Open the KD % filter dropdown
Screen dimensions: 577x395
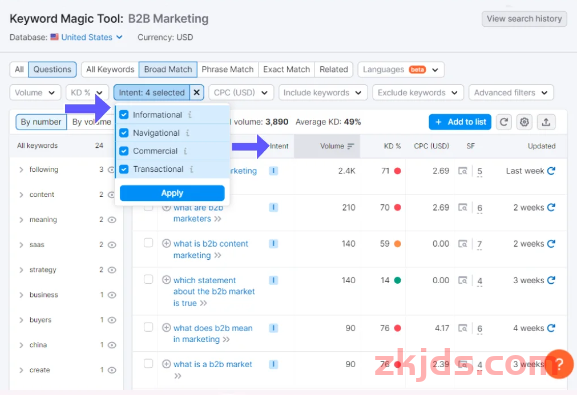click(87, 92)
